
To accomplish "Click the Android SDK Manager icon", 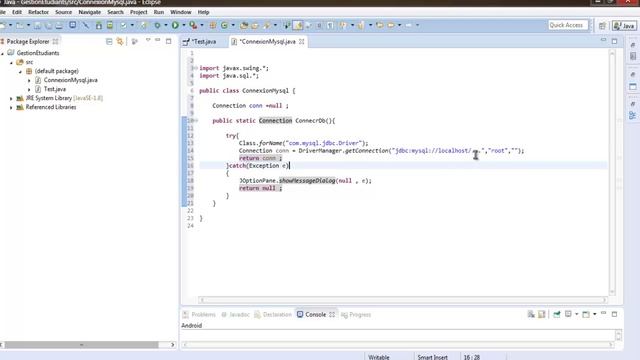I will click(98, 25).
